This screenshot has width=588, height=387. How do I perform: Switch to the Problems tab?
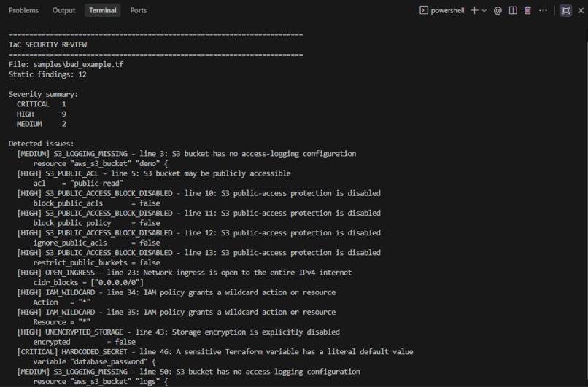click(23, 10)
